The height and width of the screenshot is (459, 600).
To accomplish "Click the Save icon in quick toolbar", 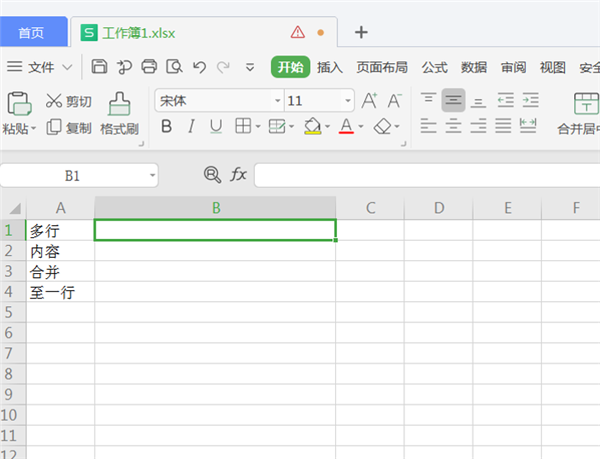I will [x=99, y=67].
